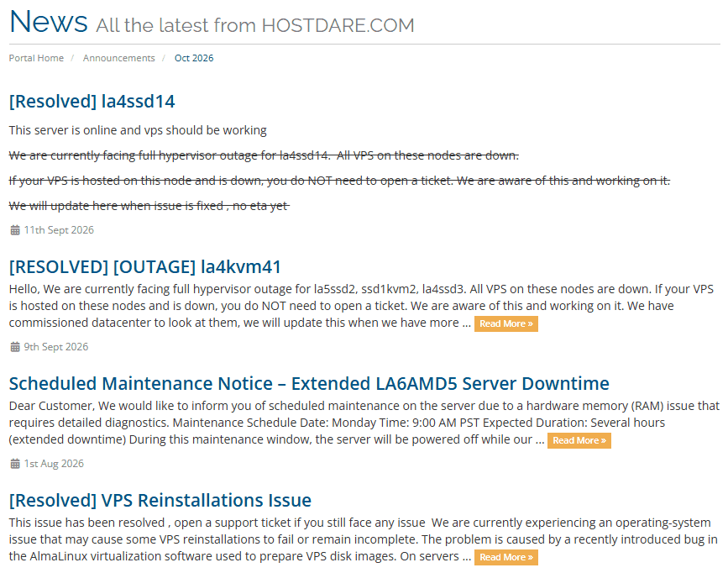Click the News page heading
The width and height of the screenshot is (728, 573).
49,21
